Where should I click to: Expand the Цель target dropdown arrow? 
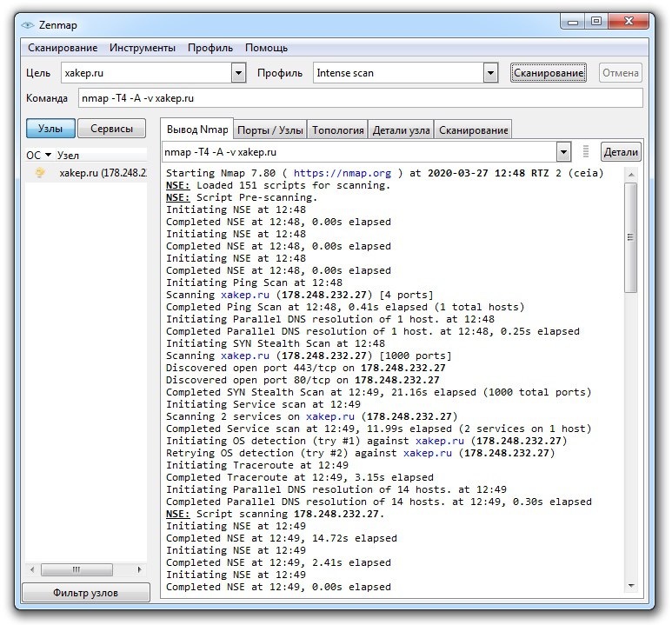(238, 73)
